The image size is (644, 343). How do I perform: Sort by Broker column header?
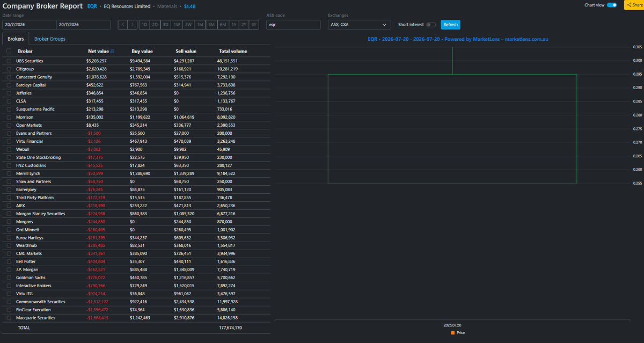tap(25, 52)
